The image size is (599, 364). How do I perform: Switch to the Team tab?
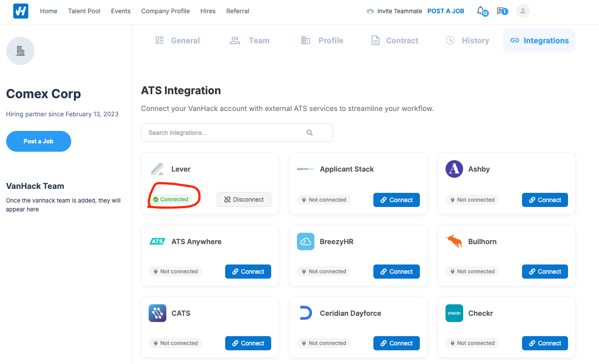coord(250,41)
